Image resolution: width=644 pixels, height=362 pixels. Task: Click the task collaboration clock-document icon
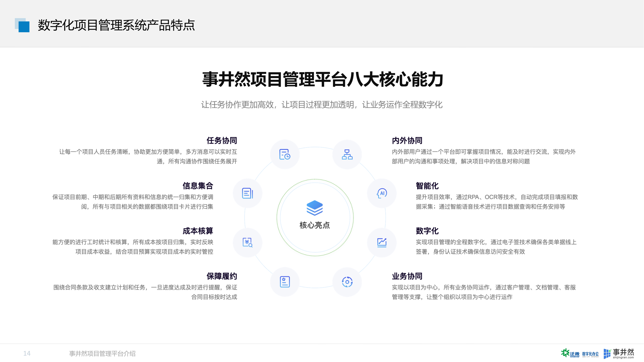pyautogui.click(x=284, y=154)
